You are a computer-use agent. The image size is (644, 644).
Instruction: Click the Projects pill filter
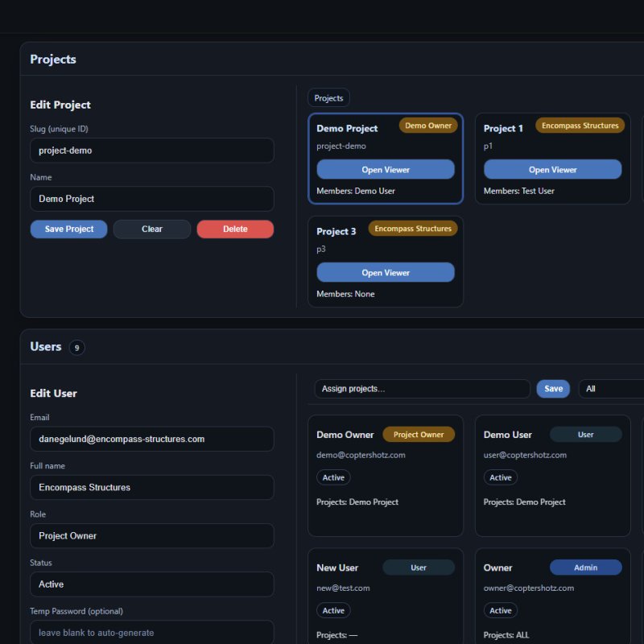click(x=328, y=97)
